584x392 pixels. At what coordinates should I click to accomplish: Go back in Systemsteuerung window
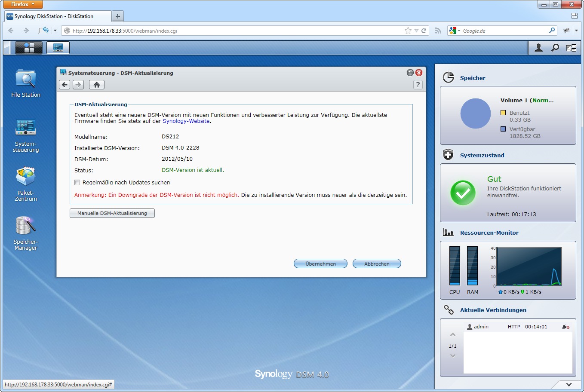tap(65, 85)
